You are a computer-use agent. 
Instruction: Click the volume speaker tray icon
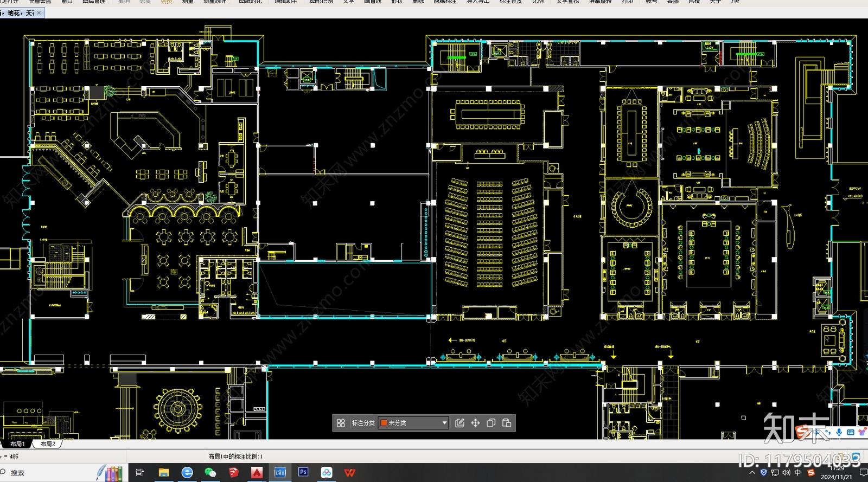point(786,473)
